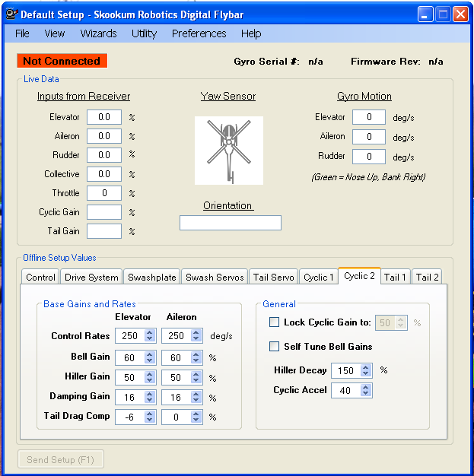Image resolution: width=474 pixels, height=476 pixels.
Task: Click the Elevator Hiller Gain value field
Action: coord(130,377)
